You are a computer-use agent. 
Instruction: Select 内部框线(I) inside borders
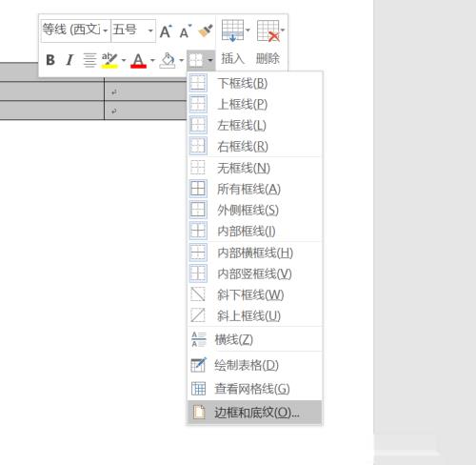tap(255, 231)
